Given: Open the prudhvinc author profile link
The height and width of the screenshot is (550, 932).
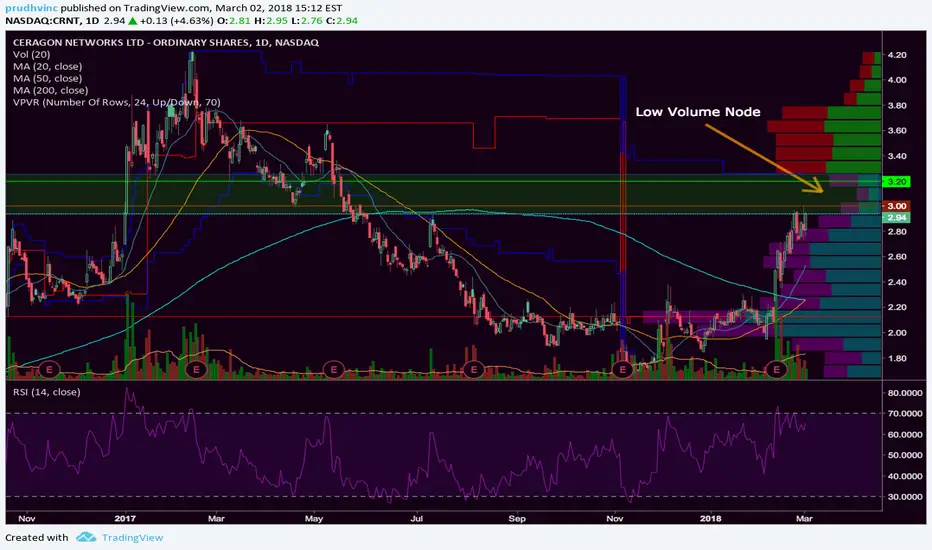Looking at the screenshot, I should [32, 8].
